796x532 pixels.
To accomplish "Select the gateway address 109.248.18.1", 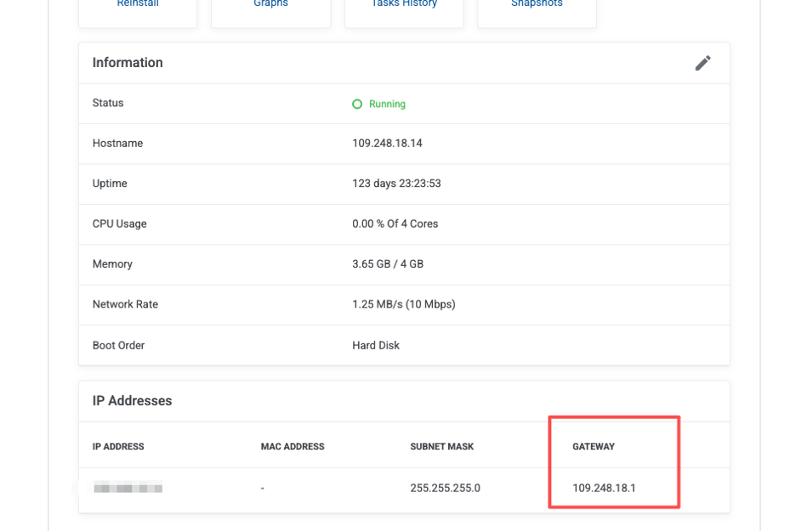I will point(604,489).
